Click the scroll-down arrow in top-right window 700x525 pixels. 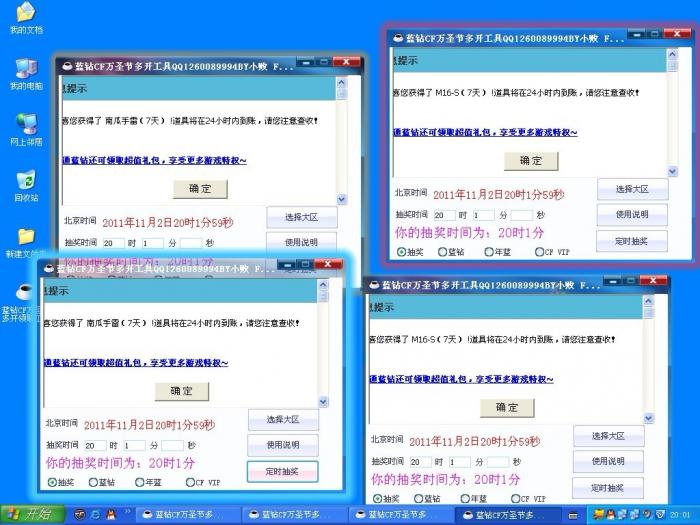click(672, 171)
